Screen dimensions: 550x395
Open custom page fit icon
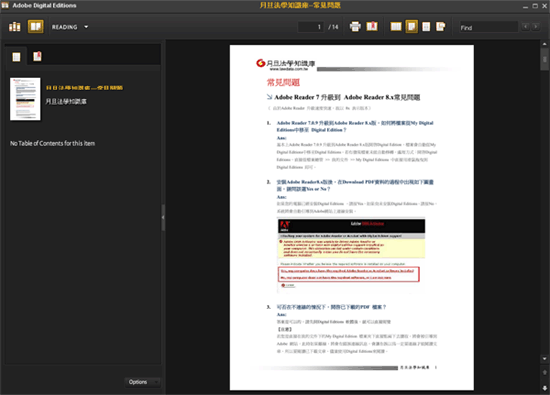click(x=441, y=27)
